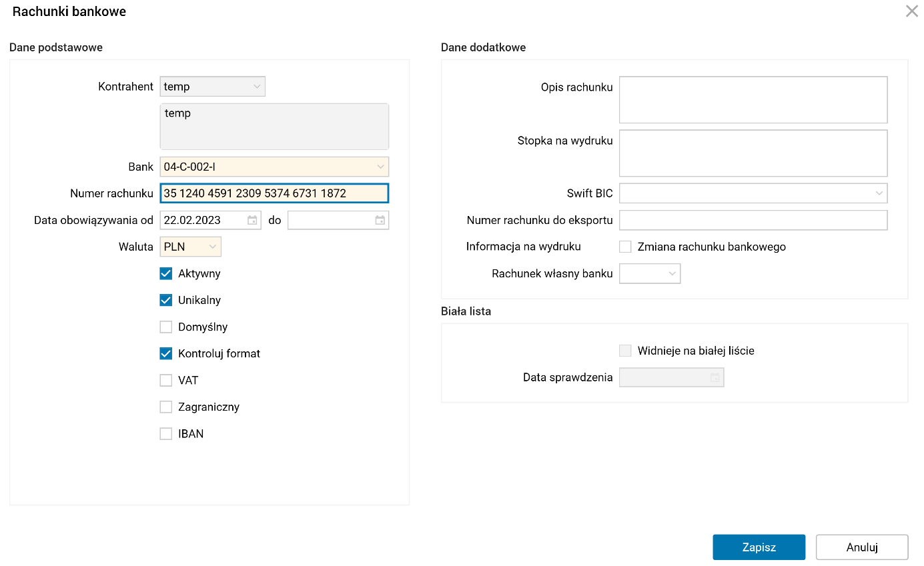Close the Rachunki bankowe dialog
This screenshot has height=566, width=924.
[x=911, y=11]
